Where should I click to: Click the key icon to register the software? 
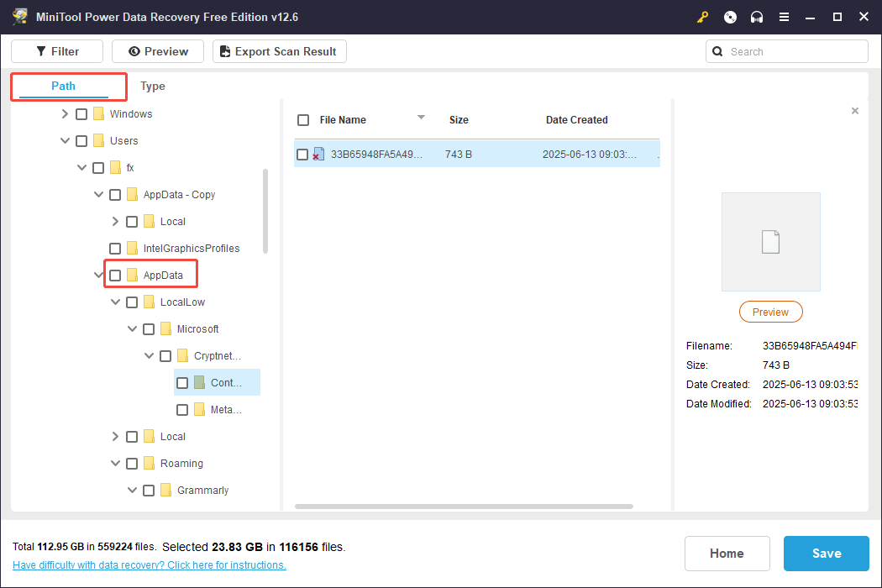pyautogui.click(x=702, y=17)
